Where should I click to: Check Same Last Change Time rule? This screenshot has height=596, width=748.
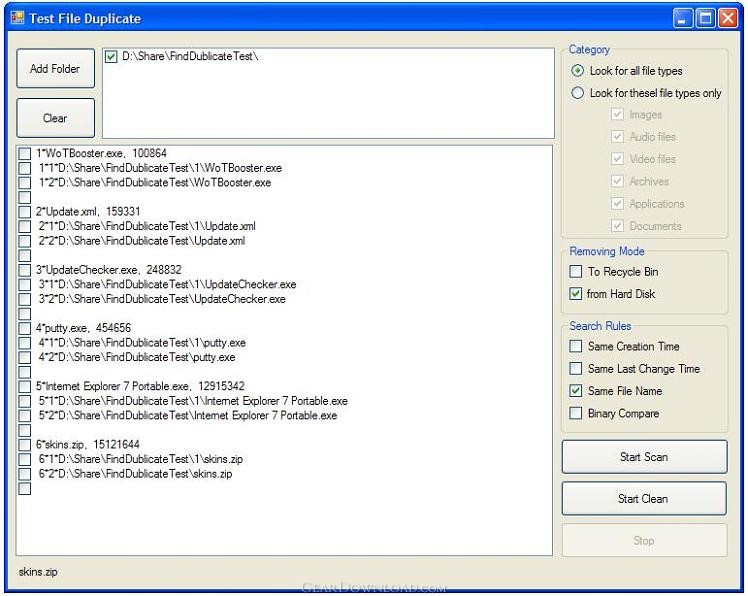point(575,368)
